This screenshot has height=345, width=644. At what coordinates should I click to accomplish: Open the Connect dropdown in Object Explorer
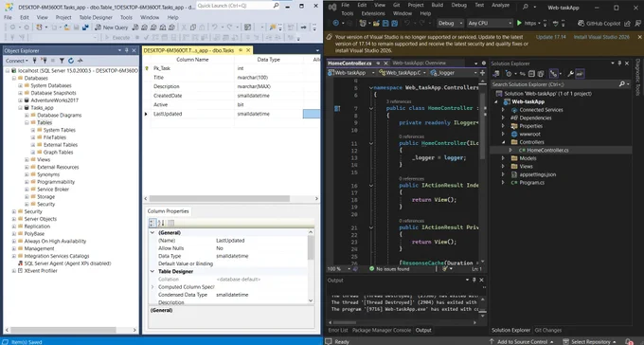[x=17, y=61]
